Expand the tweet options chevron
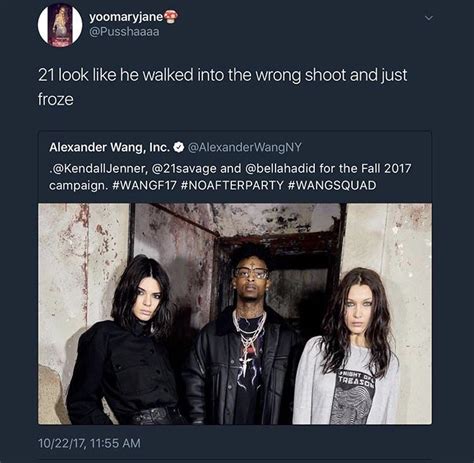Screen dimensions: 474x463 429,18
